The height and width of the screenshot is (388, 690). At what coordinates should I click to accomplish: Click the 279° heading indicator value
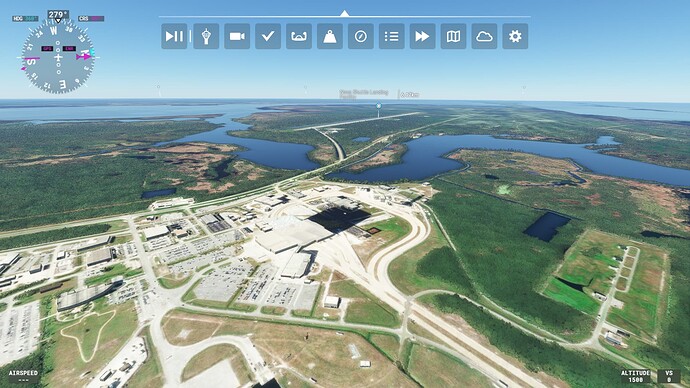[58, 15]
